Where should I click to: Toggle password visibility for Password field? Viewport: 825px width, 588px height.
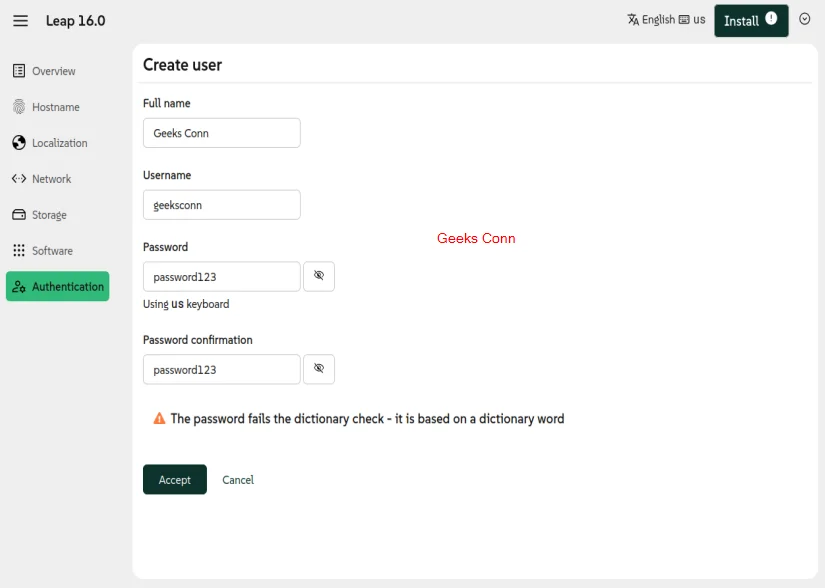click(x=319, y=276)
